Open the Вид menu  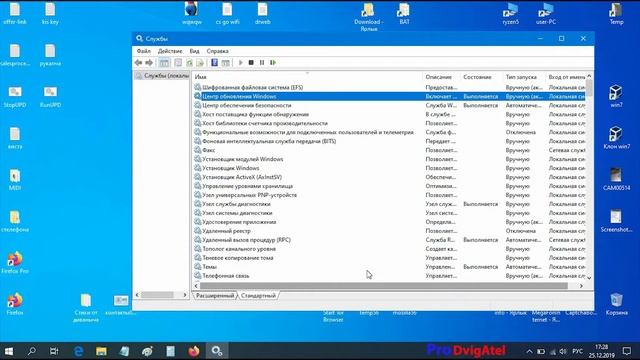pyautogui.click(x=194, y=51)
